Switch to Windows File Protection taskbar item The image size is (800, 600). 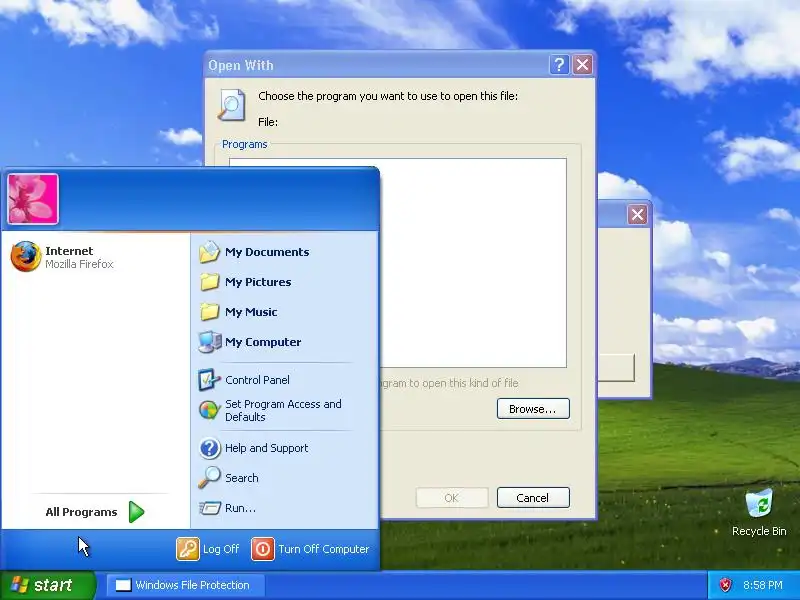(186, 585)
